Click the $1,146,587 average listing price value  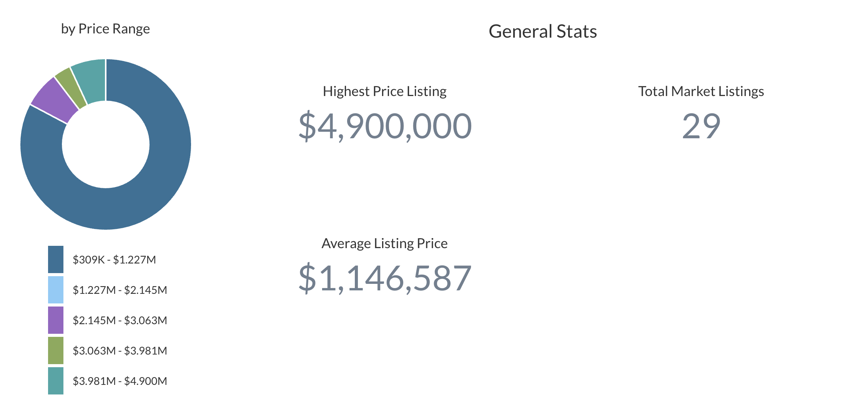[x=385, y=278]
